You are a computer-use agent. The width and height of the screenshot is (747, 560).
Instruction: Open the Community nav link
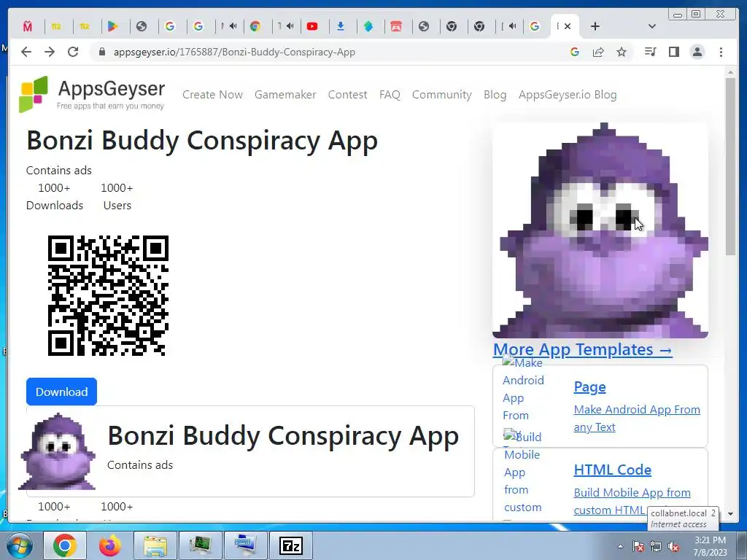tap(442, 95)
